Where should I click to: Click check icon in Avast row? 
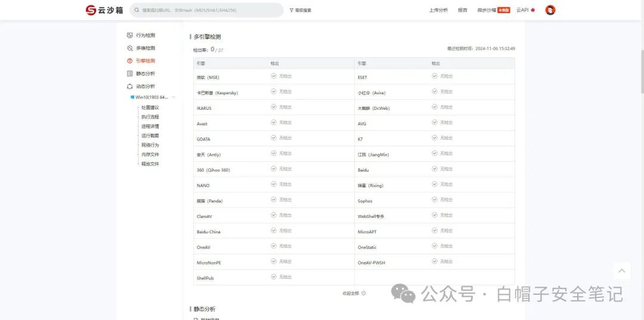point(274,122)
